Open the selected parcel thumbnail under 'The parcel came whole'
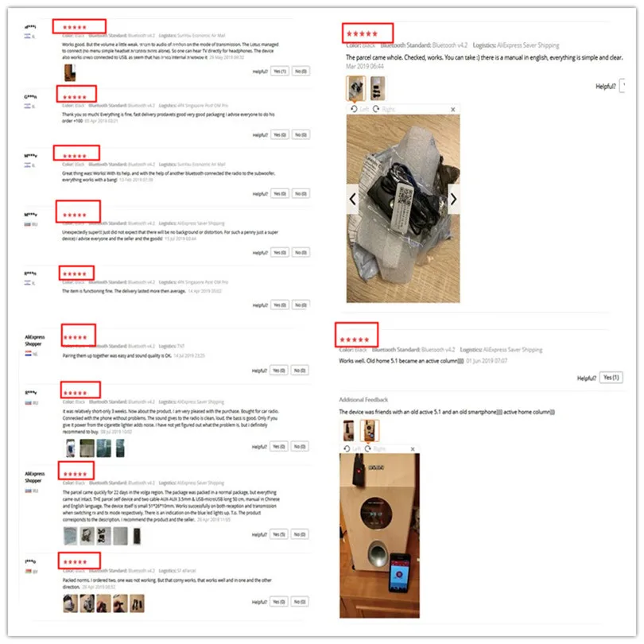Viewport: 644px width, 644px height. coord(355,88)
